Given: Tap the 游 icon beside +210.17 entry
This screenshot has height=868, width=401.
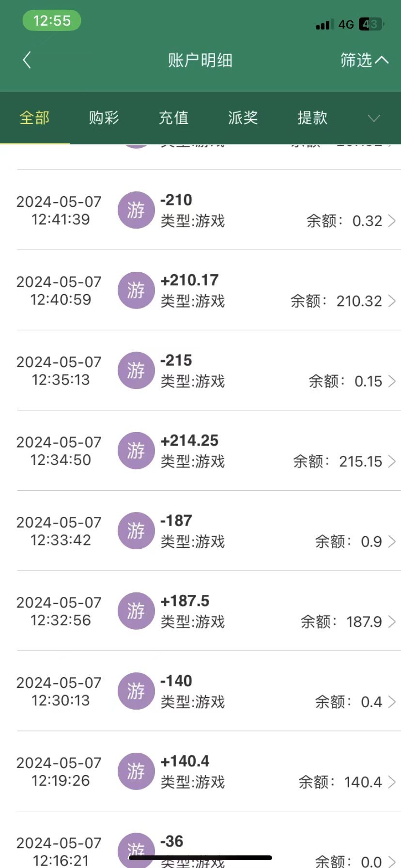Looking at the screenshot, I should tap(136, 290).
